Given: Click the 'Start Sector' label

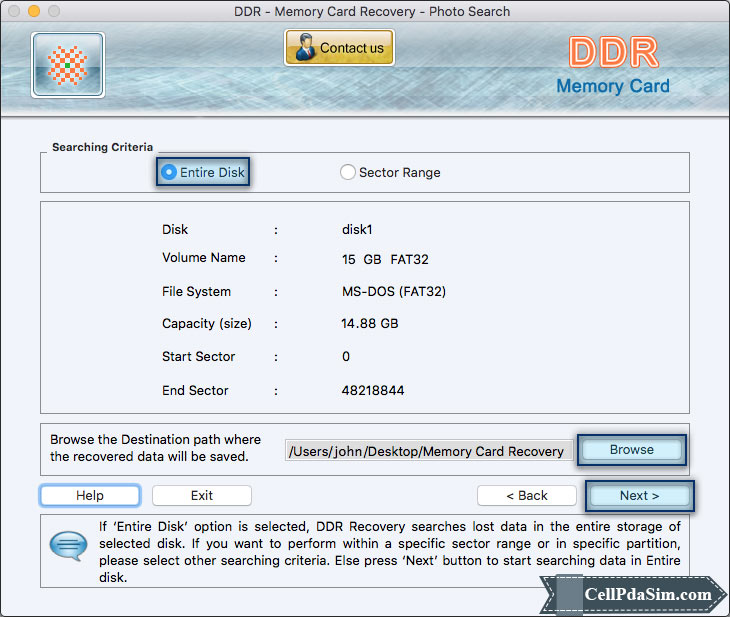Looking at the screenshot, I should pos(198,357).
